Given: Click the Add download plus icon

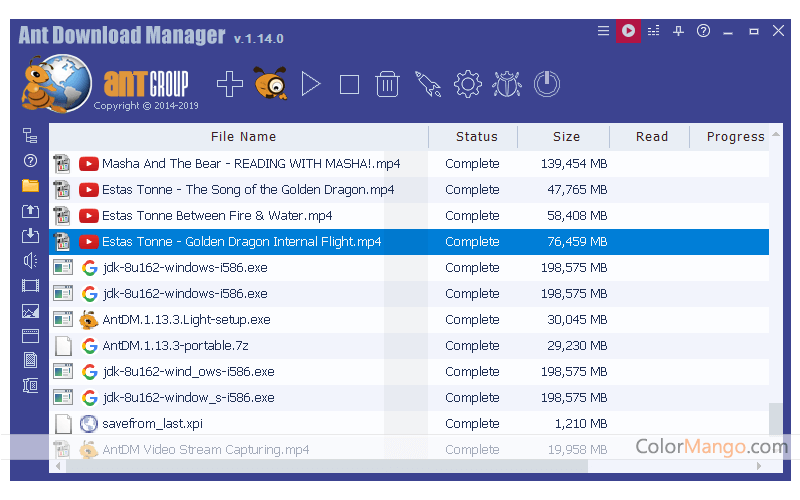Looking at the screenshot, I should (x=230, y=84).
